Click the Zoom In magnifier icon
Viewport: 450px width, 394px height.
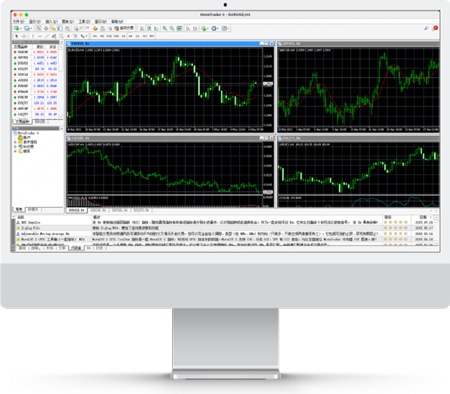point(165,28)
